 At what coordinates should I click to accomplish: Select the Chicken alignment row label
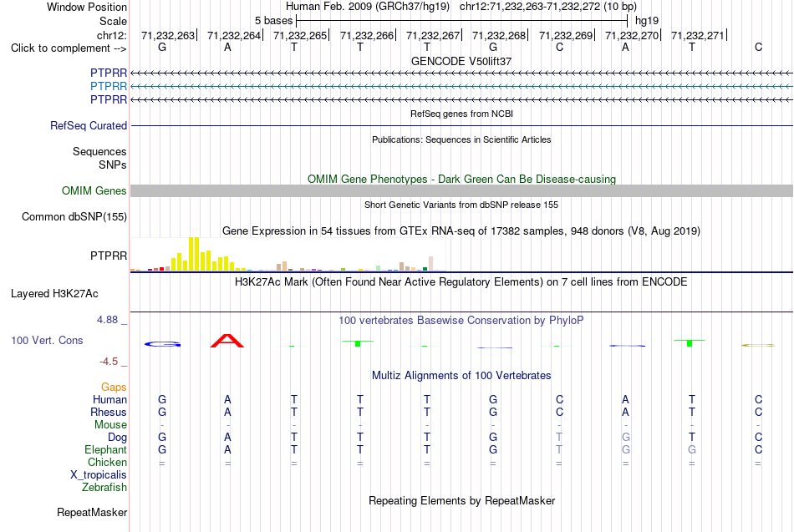pyautogui.click(x=107, y=462)
